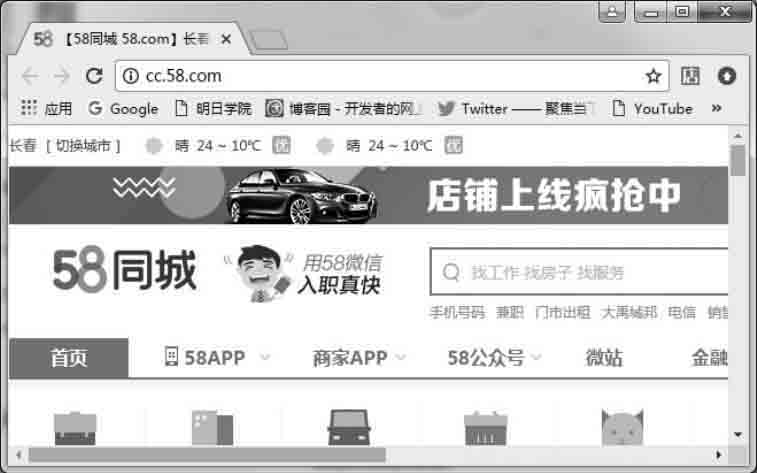
Task: Click the shop storefront category icon
Action: tap(486, 428)
